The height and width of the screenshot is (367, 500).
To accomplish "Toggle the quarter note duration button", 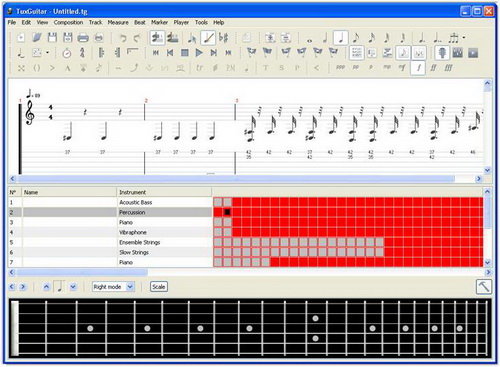I will point(340,38).
